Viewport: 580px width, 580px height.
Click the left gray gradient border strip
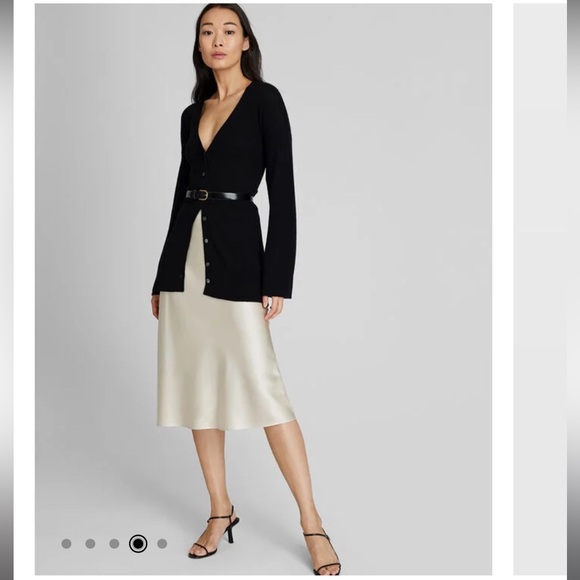click(7, 290)
